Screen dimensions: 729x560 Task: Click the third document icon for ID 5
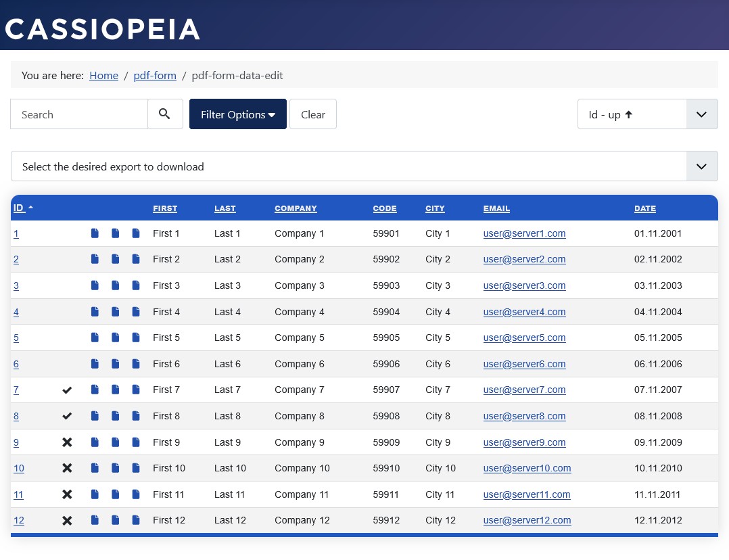point(136,337)
